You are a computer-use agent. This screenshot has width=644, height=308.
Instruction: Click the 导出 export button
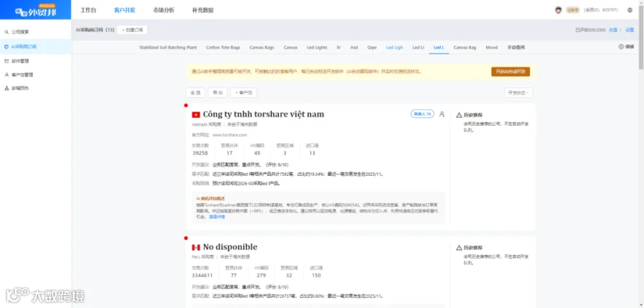point(218,93)
